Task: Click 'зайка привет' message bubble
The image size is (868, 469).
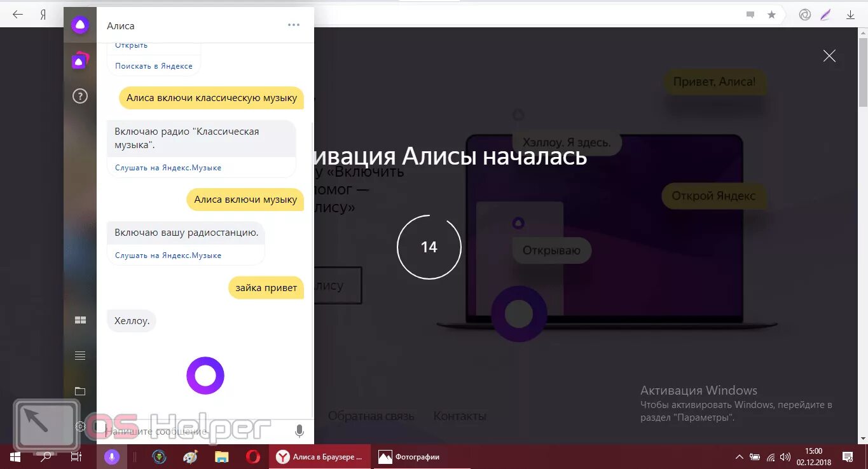Action: click(266, 288)
